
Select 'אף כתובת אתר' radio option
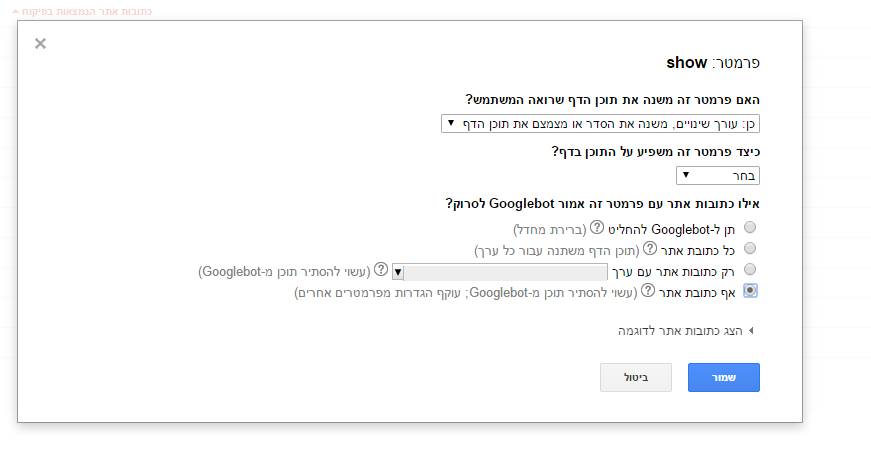[x=750, y=290]
